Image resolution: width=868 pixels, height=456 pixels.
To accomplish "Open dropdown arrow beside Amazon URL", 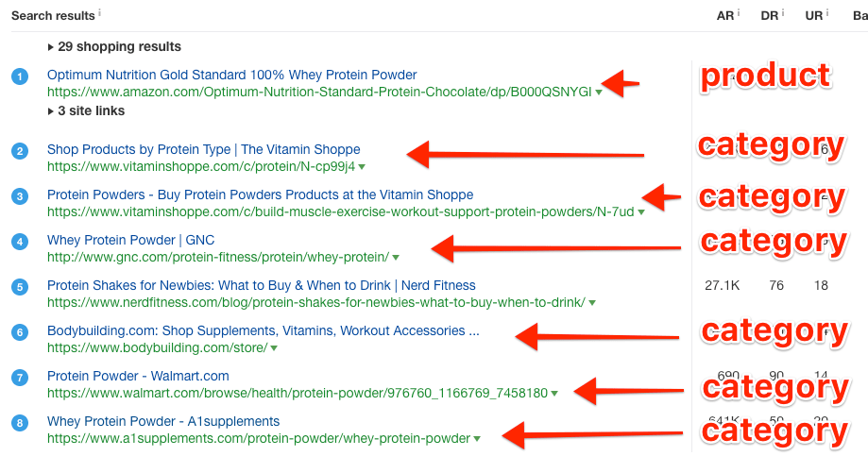I will click(599, 93).
